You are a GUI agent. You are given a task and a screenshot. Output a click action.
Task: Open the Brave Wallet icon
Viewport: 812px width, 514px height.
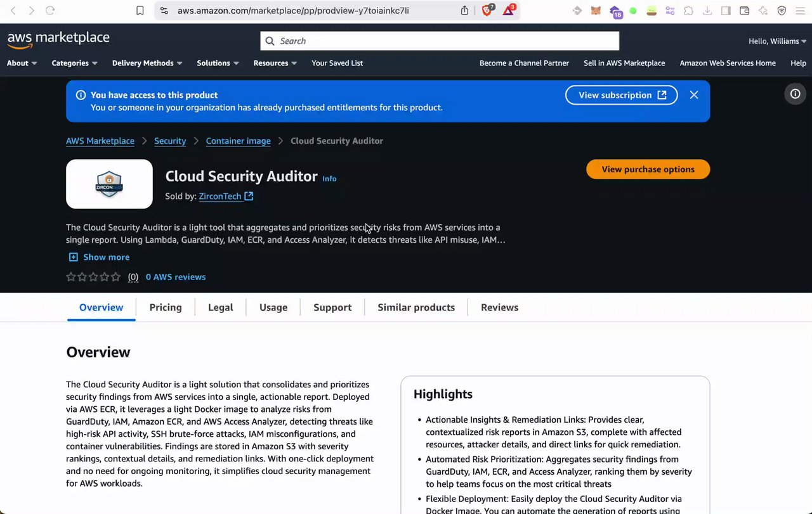(745, 10)
